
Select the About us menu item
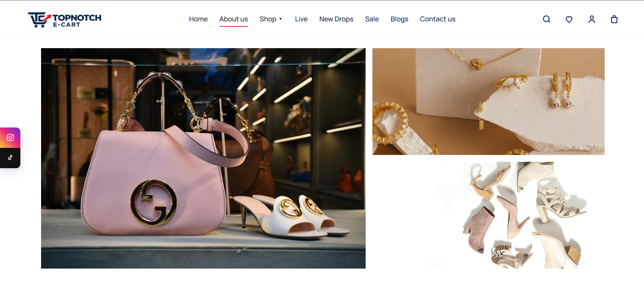pyautogui.click(x=234, y=19)
